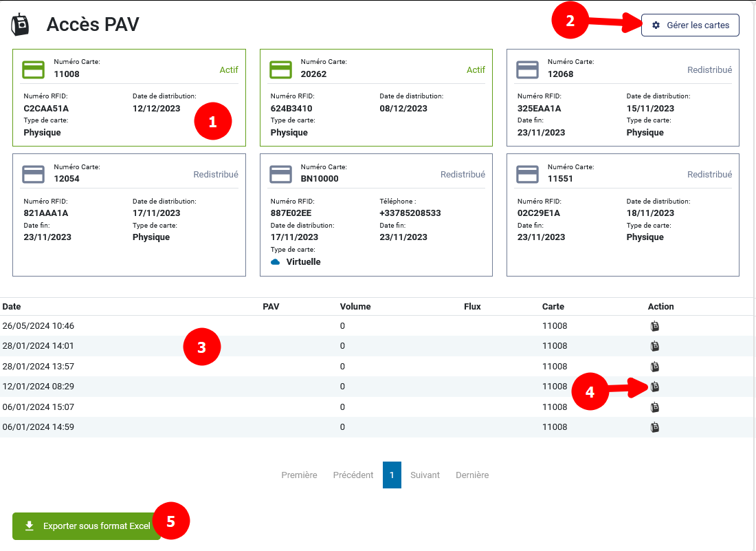Sort by the Date column header

click(12, 307)
